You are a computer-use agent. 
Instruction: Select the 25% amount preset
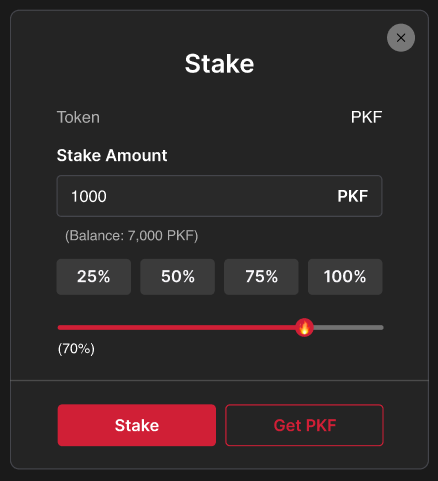click(x=94, y=277)
